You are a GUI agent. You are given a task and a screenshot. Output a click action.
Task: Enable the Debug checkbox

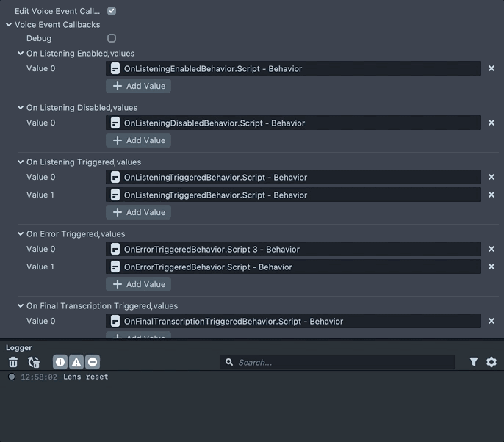[112, 38]
